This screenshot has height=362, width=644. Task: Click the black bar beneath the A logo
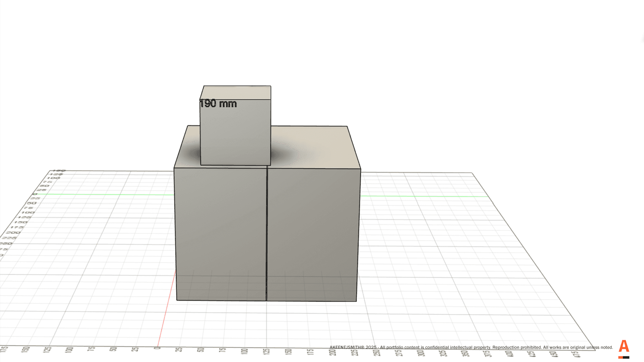click(x=626, y=357)
